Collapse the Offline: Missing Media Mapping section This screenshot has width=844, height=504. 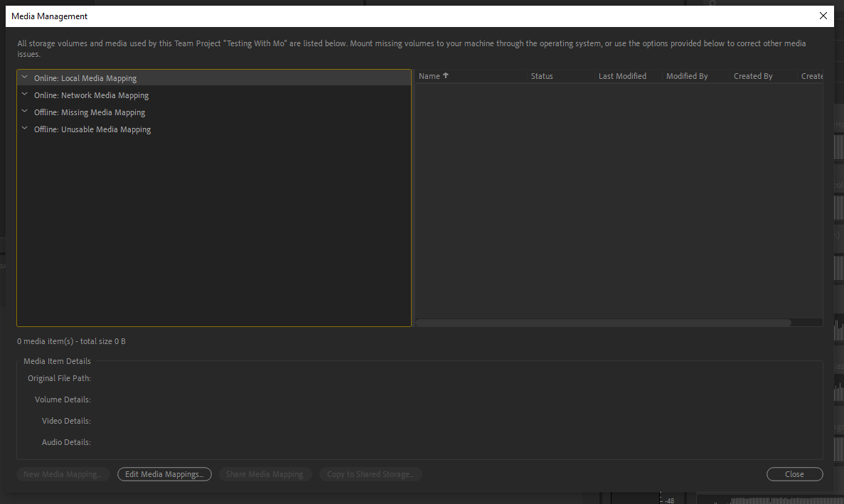pos(23,112)
